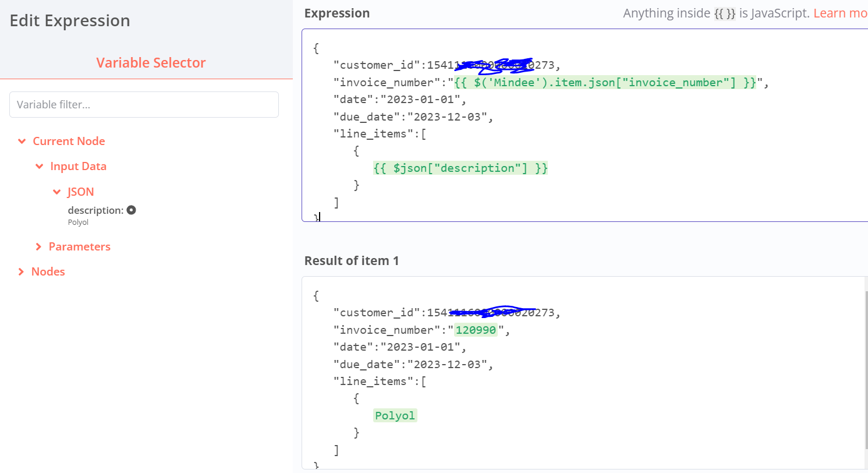Click highlighted 120990 value in result
The width and height of the screenshot is (868, 473).
click(x=476, y=330)
